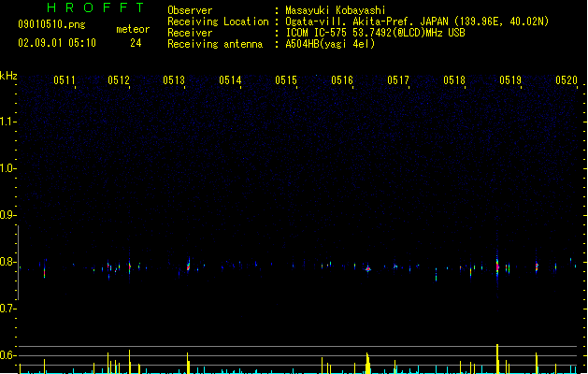Click the 0516 time marker

click(x=342, y=80)
